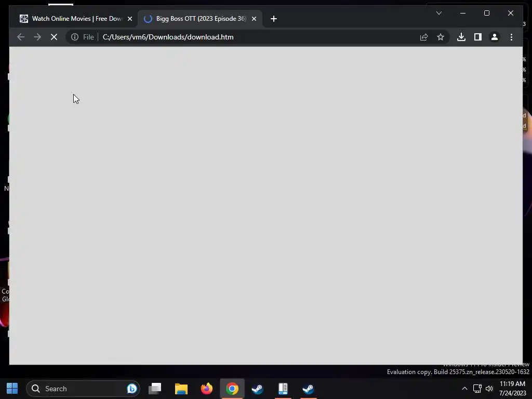
Task: Open Chrome profile menu
Action: point(495,37)
